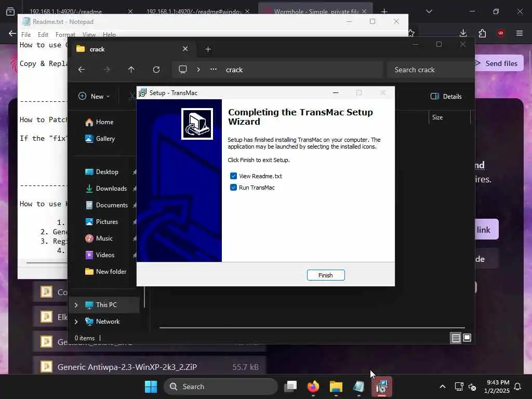Viewport: 532px width, 399px height.
Task: Open the clock showing 9:43 PM
Action: [x=497, y=387]
